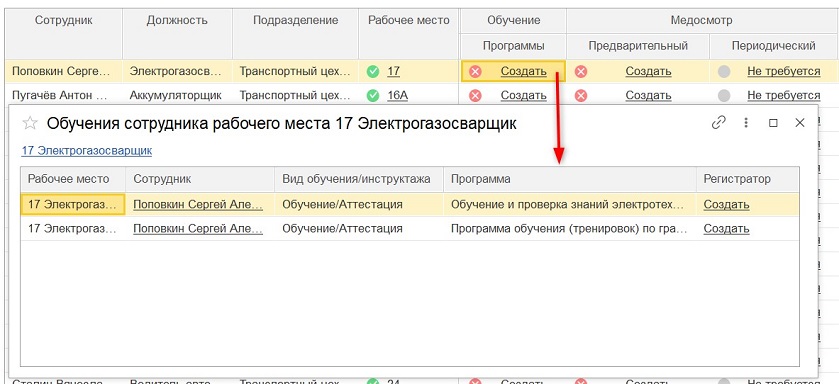Open the 17 Электрогазосварщик hyperlink
Viewport: 839px width, 384px height.
point(87,151)
